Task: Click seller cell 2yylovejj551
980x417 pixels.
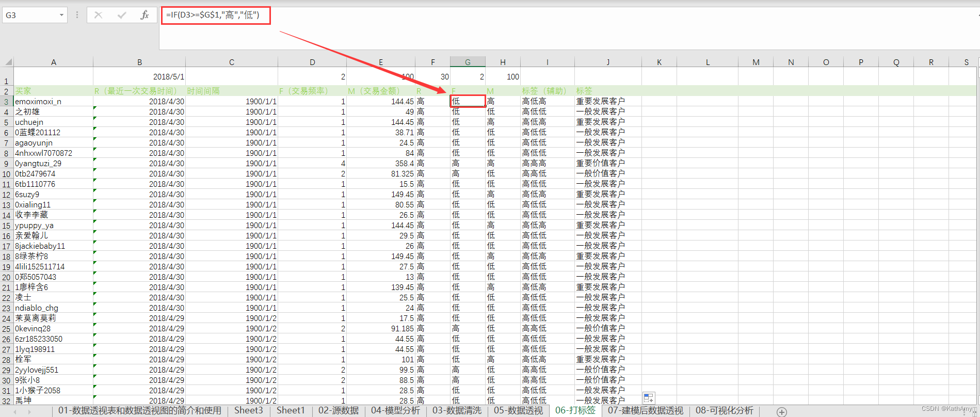Action: pyautogui.click(x=53, y=370)
